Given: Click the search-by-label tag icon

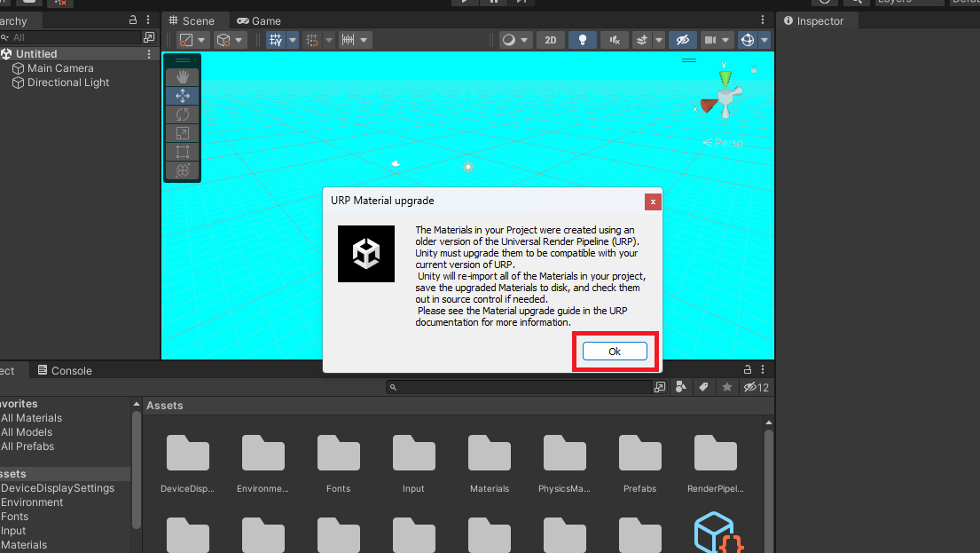Looking at the screenshot, I should (704, 387).
